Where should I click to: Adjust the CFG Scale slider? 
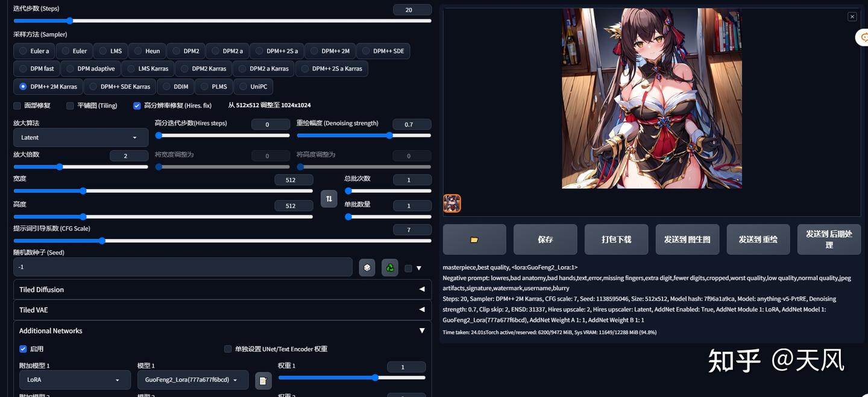point(222,241)
